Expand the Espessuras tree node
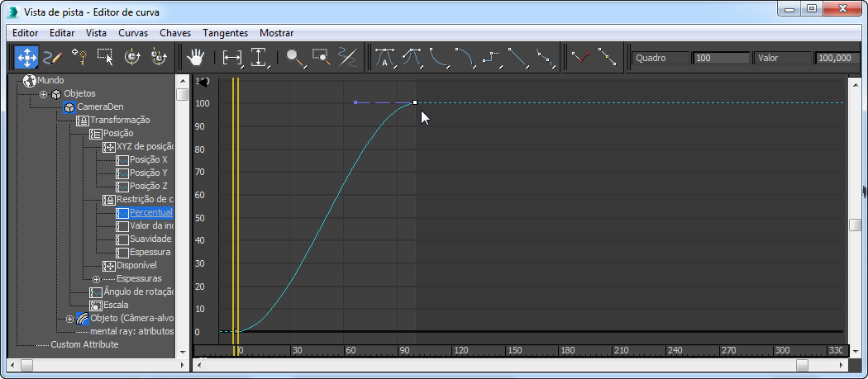This screenshot has height=379, width=868. click(x=97, y=279)
